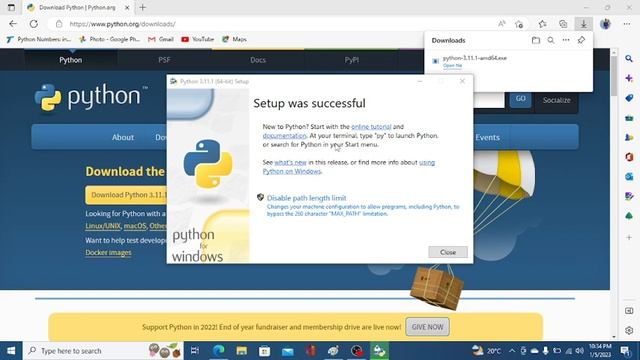This screenshot has width=640, height=360.
Task: Open Edge sidebar settings gear
Action: tap(629, 330)
